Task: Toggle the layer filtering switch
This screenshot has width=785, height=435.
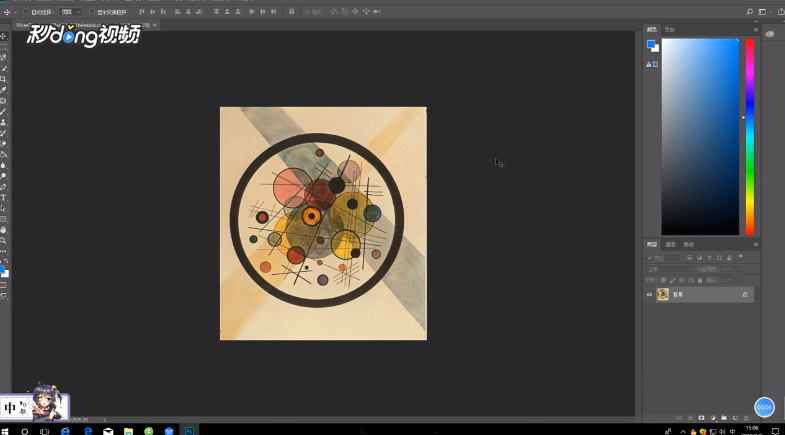Action: coord(740,256)
